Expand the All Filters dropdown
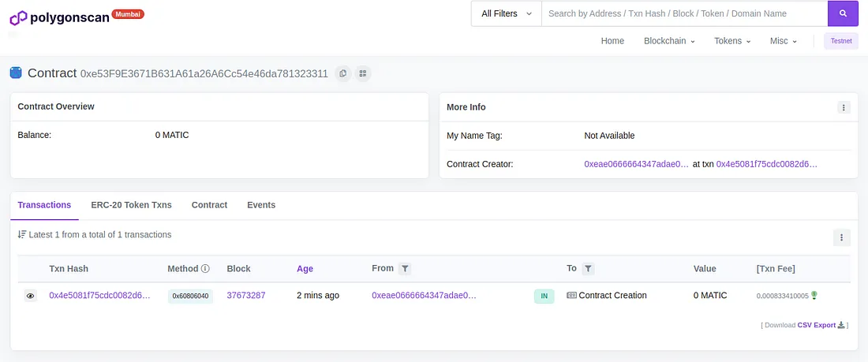 pyautogui.click(x=507, y=13)
